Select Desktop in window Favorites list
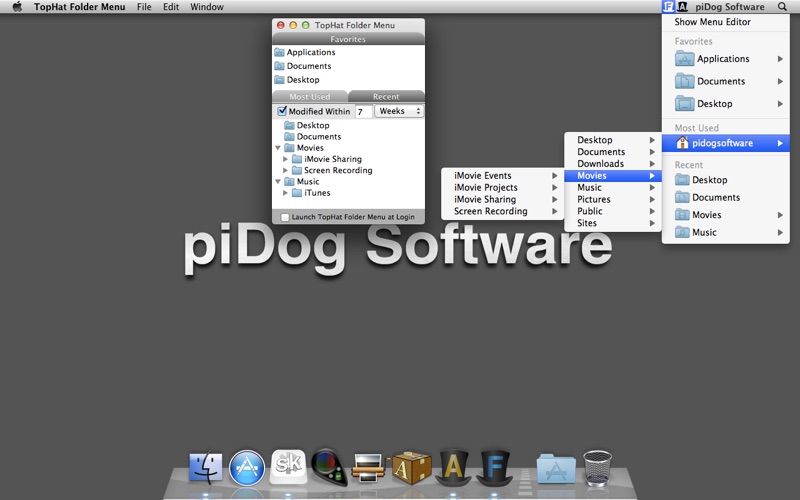 [303, 80]
